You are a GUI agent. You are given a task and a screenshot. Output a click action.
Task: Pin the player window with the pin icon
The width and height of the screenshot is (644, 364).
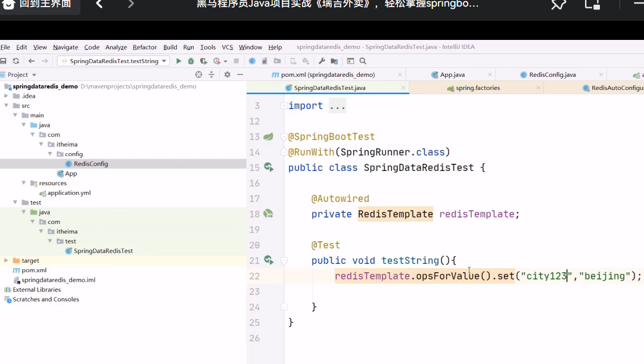pos(559,5)
